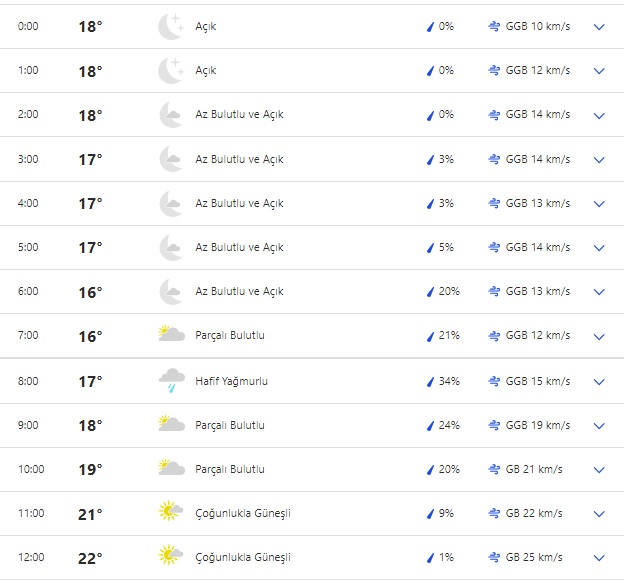Click the 9:00 time label
The height and width of the screenshot is (580, 624).
point(28,425)
